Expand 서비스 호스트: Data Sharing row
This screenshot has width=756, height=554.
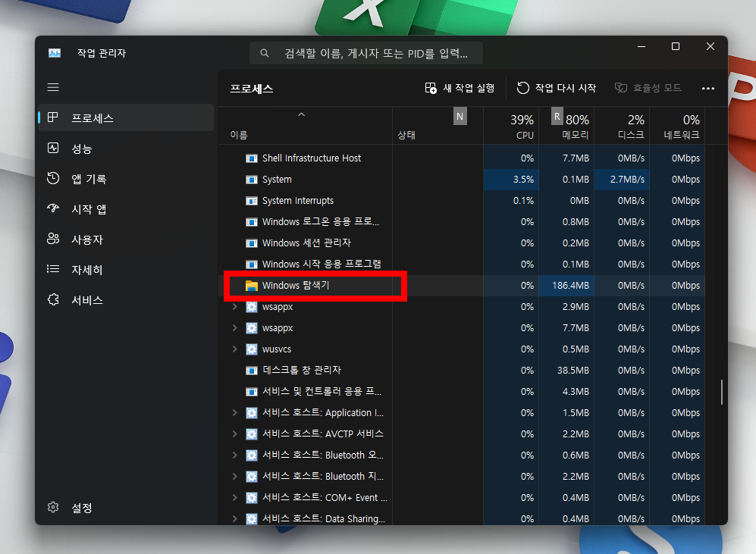(x=235, y=519)
